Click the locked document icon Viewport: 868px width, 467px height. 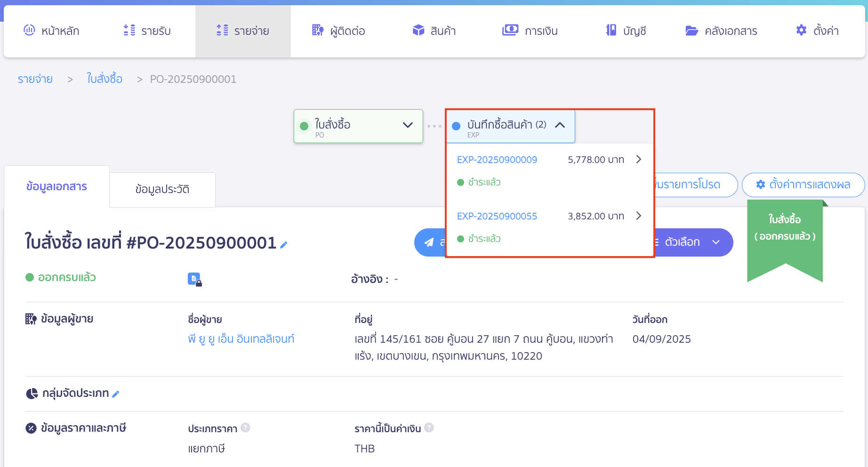(195, 279)
